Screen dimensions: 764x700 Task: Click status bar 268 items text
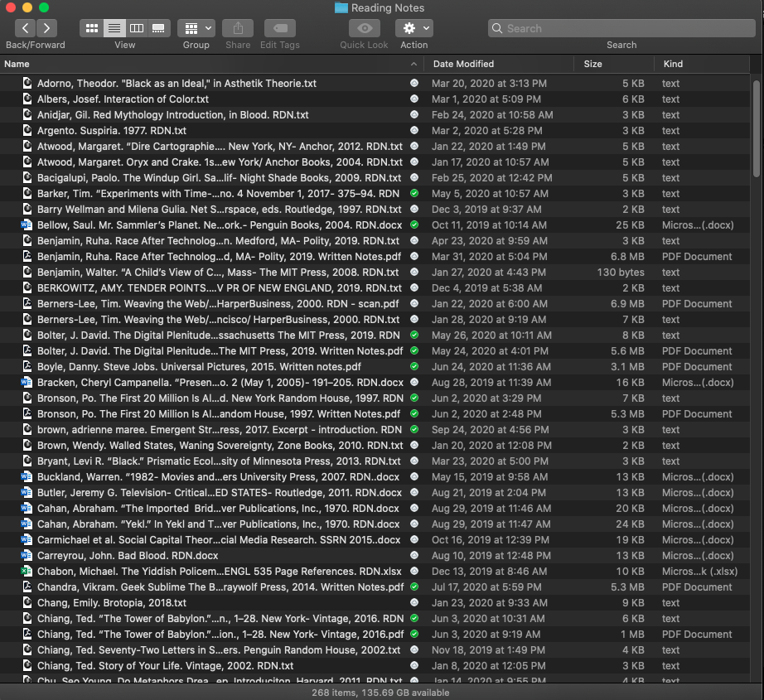(x=380, y=693)
